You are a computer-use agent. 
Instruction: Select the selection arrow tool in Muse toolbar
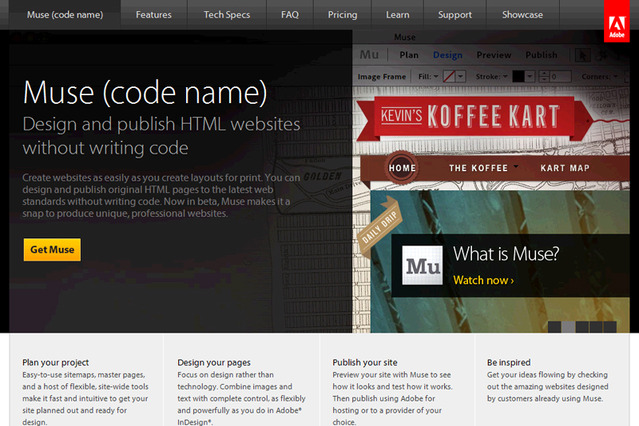583,55
